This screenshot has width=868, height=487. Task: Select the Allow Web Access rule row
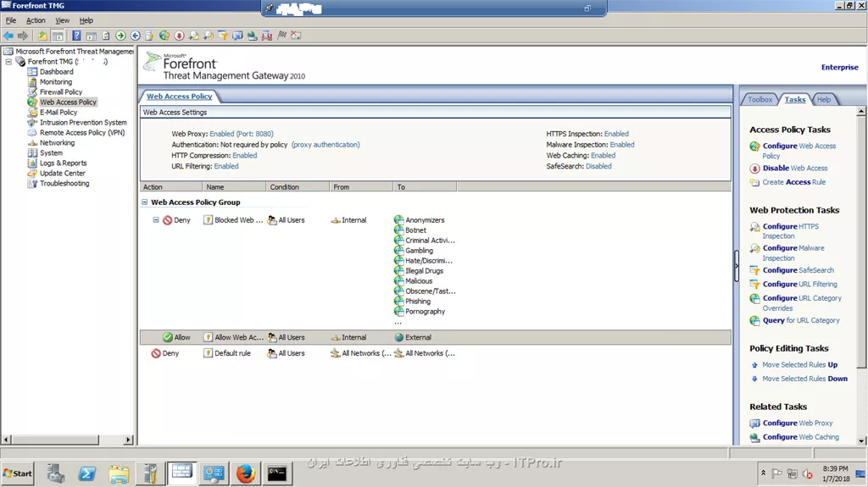[x=435, y=338]
